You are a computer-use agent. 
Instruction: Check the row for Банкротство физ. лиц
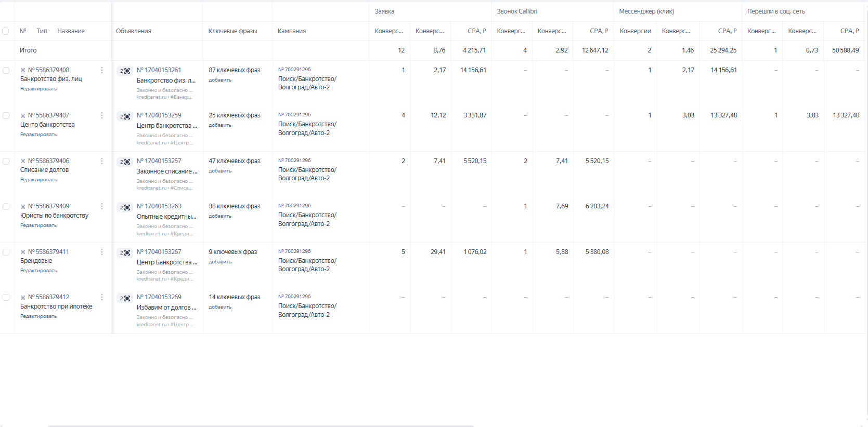coord(6,70)
